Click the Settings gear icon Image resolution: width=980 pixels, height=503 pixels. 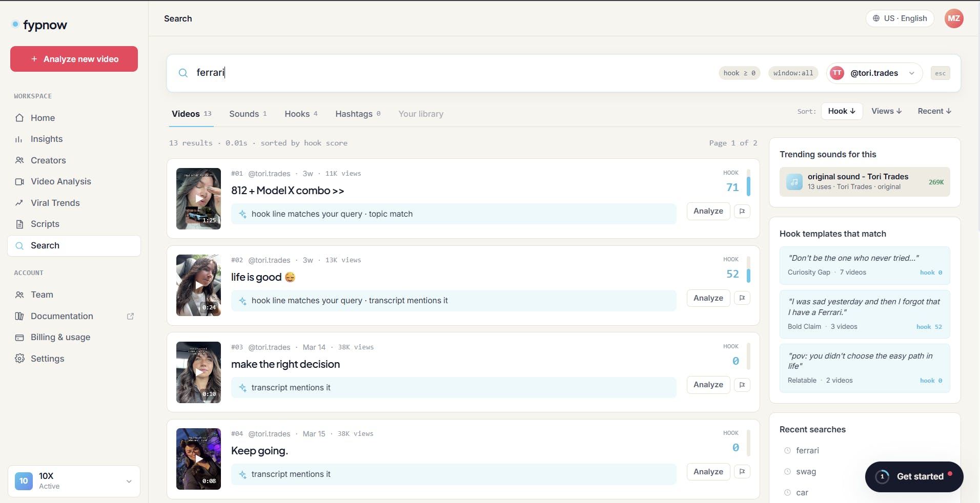pyautogui.click(x=19, y=359)
